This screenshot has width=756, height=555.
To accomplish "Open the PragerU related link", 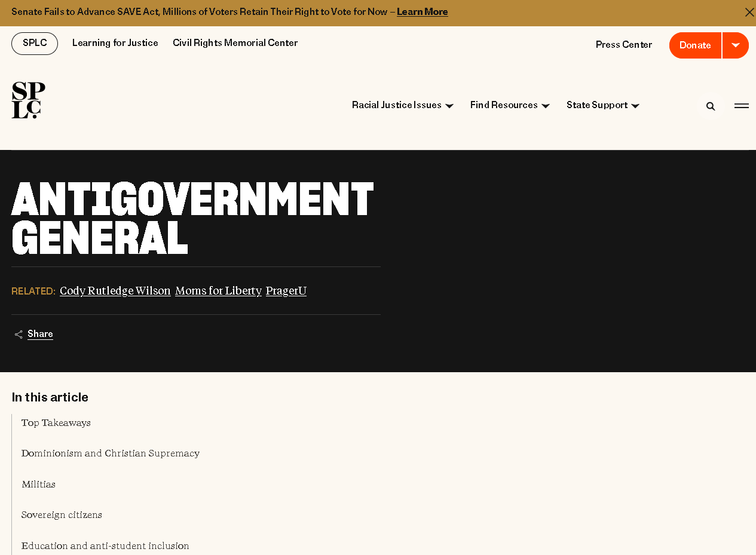I will (x=286, y=291).
